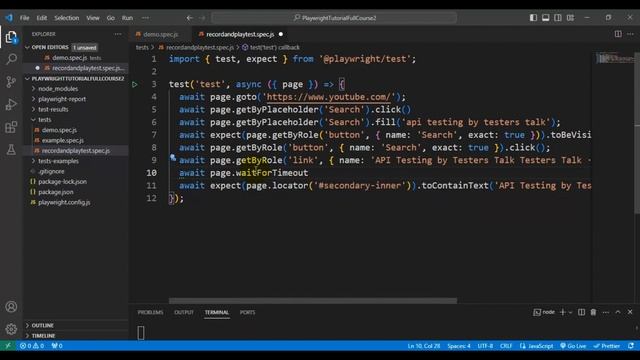Image resolution: width=640 pixels, height=360 pixels.
Task: Go back with the navigation arrow
Action: pyautogui.click(x=189, y=18)
